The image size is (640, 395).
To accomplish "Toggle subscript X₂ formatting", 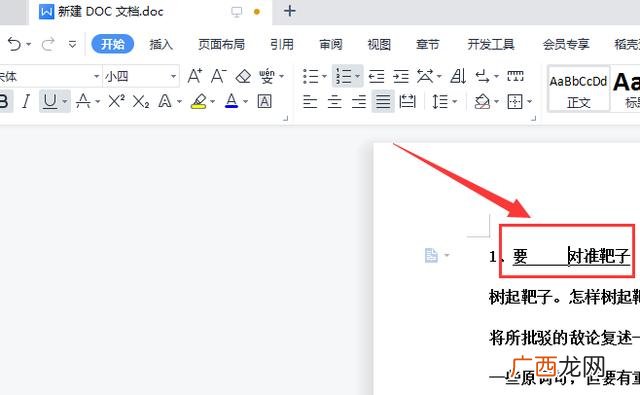I will (141, 102).
